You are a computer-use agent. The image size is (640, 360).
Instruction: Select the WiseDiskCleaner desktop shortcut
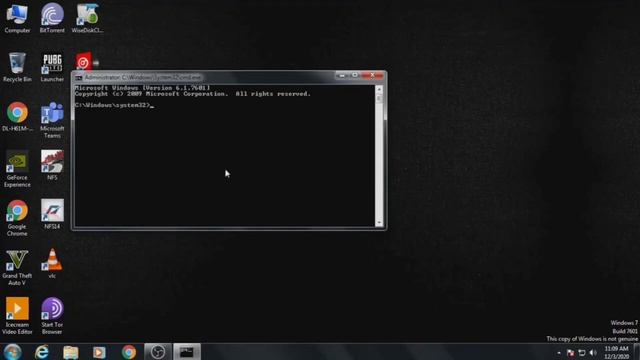tap(87, 18)
